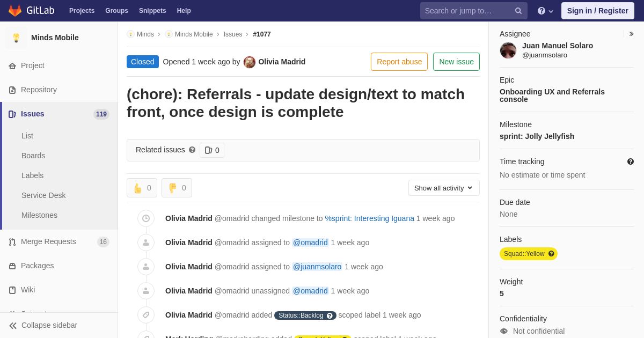The height and width of the screenshot is (338, 644).
Task: Click the Not confidential eye icon
Action: [504, 331]
